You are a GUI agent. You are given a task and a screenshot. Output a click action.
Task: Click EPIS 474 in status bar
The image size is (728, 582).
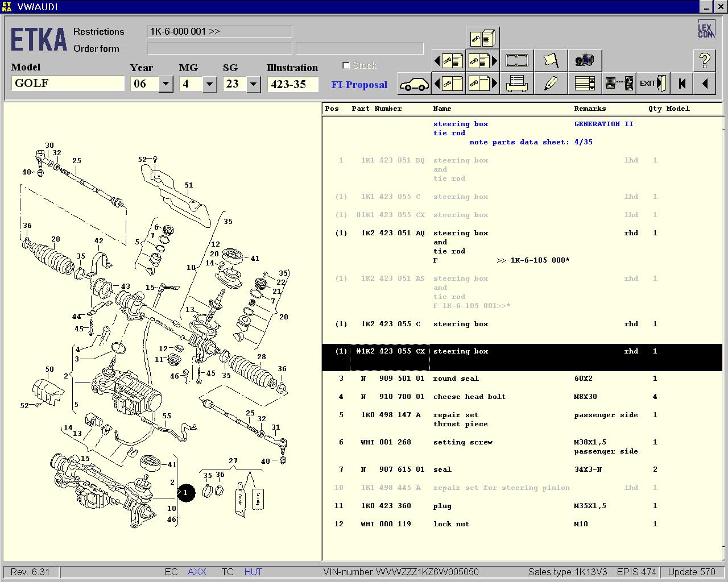coord(636,572)
